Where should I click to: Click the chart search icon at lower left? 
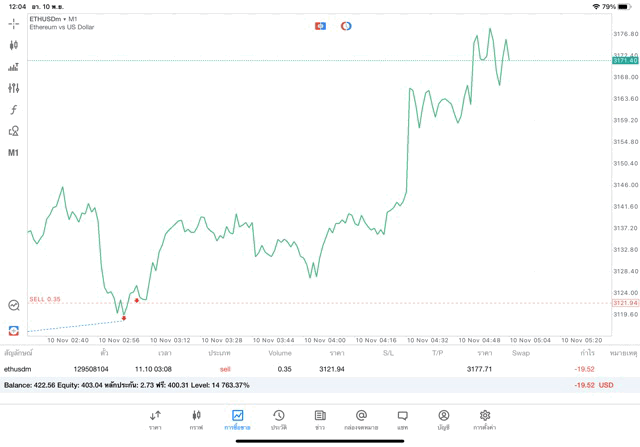pos(13,305)
